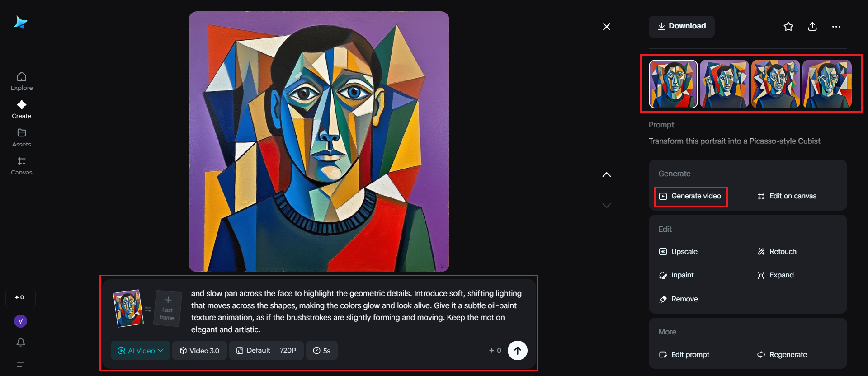Click the Upscale HD option
Image resolution: width=868 pixels, height=376 pixels.
(x=679, y=252)
